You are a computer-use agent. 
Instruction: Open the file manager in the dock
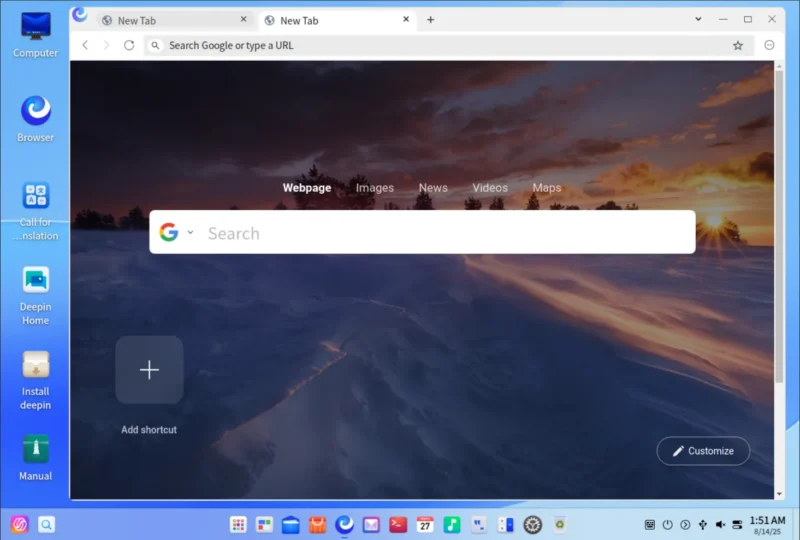point(291,524)
